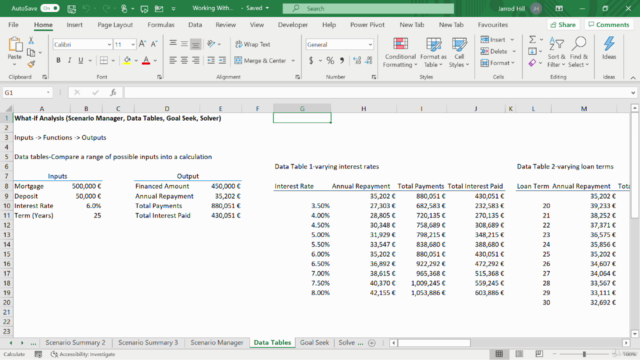This screenshot has width=640, height=360.
Task: Click the Increase Indent icon
Action: pos(222,60)
